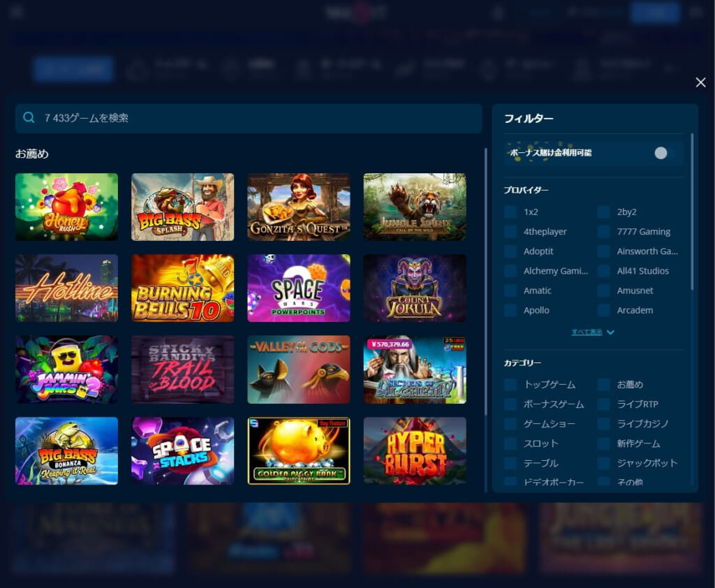The height and width of the screenshot is (588, 715).
Task: Tick the お薦め category filter checkbox
Action: click(x=604, y=385)
